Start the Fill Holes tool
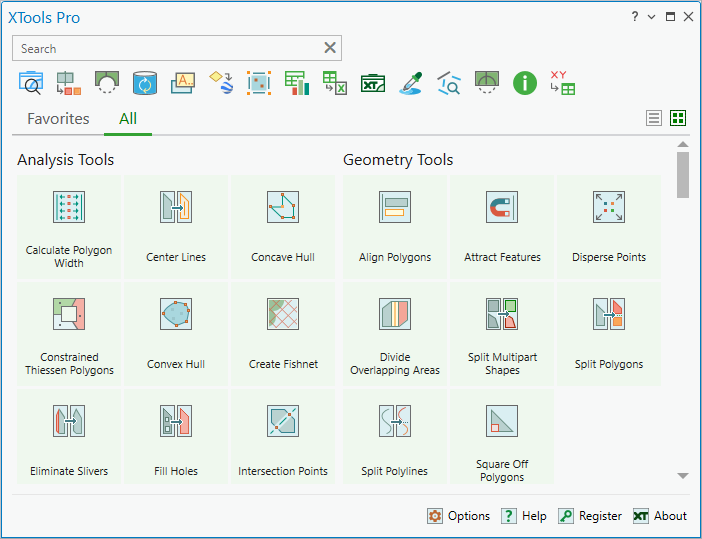This screenshot has width=702, height=539. pyautogui.click(x=176, y=436)
